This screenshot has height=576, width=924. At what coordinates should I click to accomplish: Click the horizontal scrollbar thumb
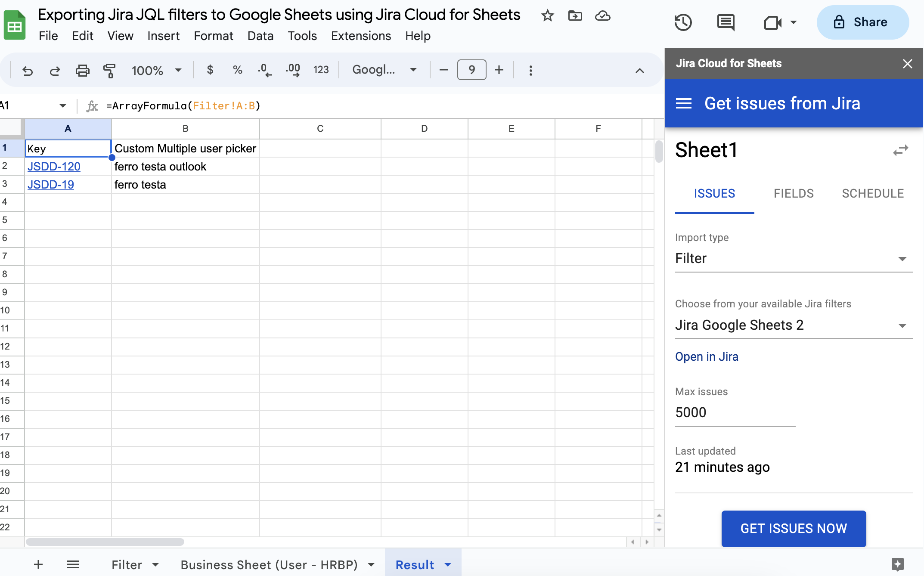point(105,542)
